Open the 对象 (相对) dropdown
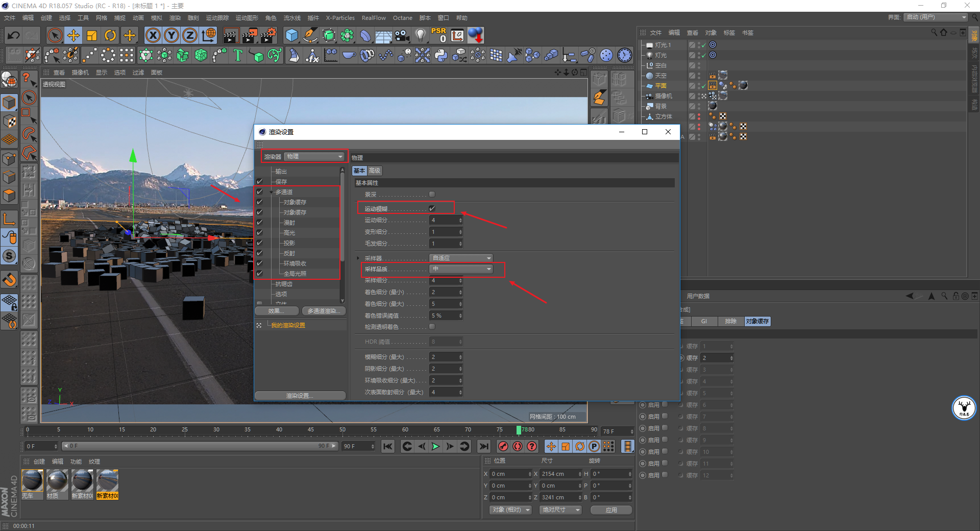 click(510, 510)
